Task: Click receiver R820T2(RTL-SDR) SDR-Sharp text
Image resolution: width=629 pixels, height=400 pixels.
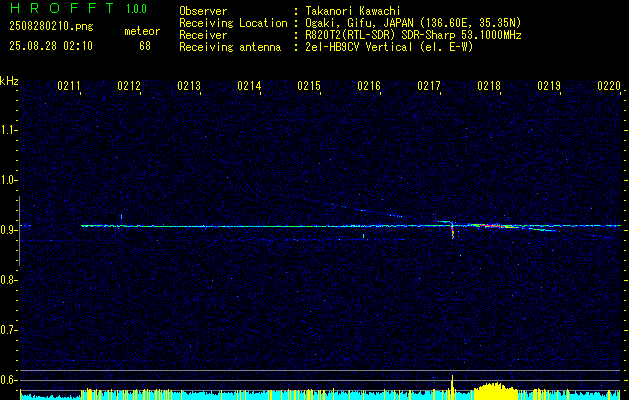Action: [x=413, y=35]
